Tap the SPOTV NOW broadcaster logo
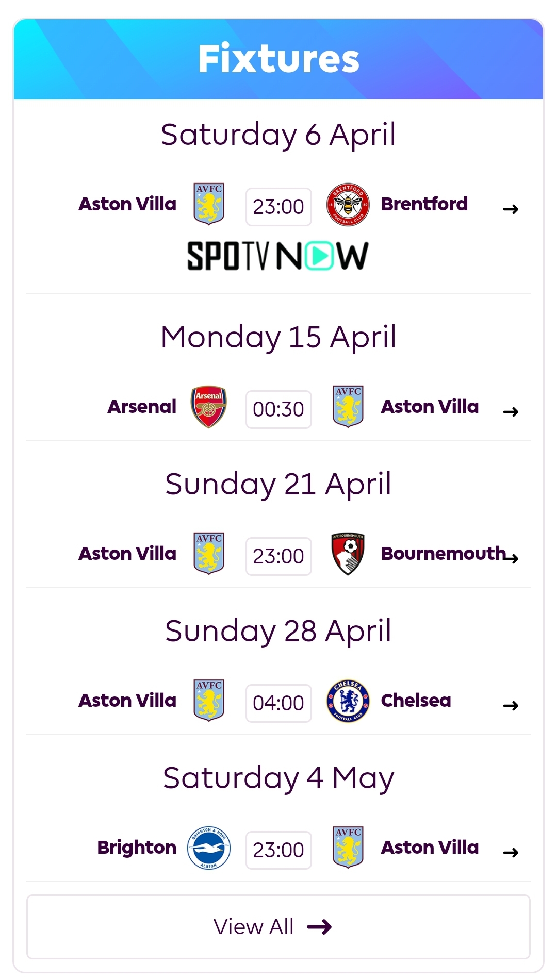The height and width of the screenshot is (980, 557). tap(278, 256)
